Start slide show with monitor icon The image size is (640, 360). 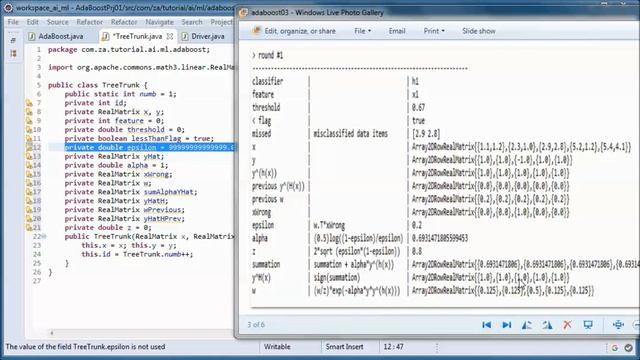(x=588, y=325)
